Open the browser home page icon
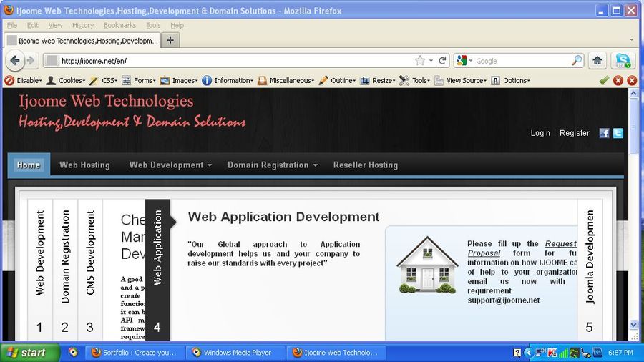 click(597, 61)
